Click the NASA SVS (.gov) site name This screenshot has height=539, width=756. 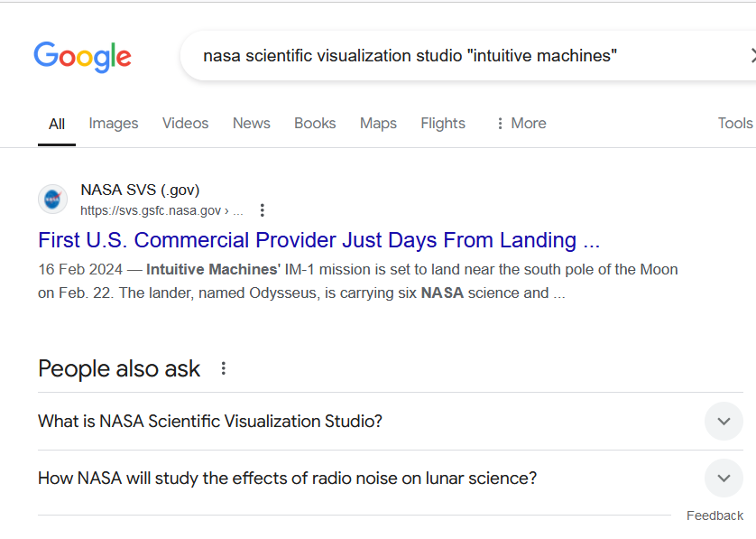tap(140, 190)
